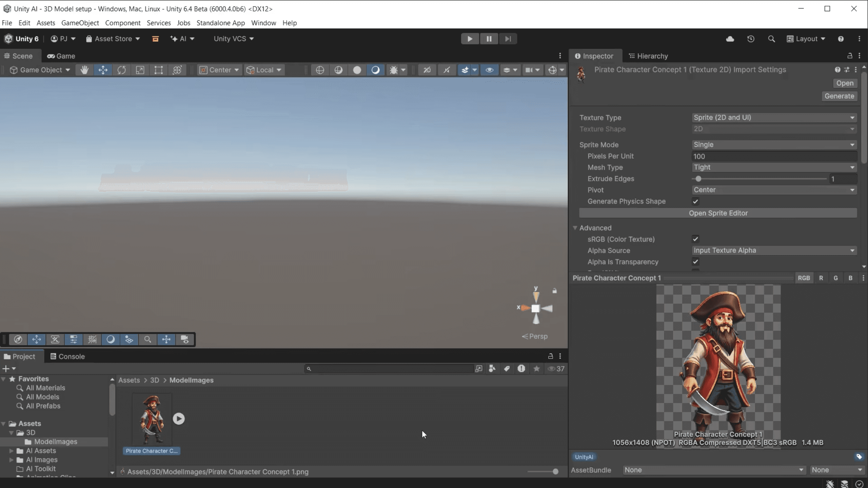Viewport: 868px width, 488px height.
Task: Click the favorites star icon in Project
Action: [536, 369]
